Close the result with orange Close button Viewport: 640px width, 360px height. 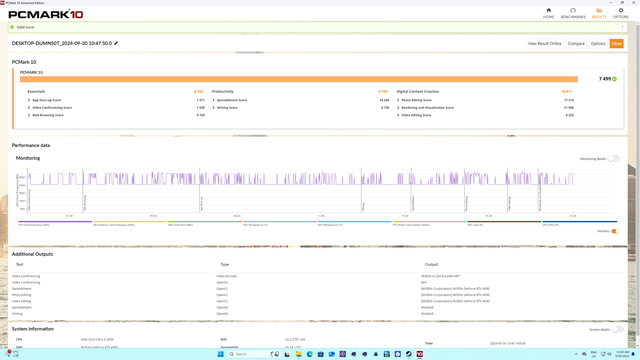[x=616, y=43]
